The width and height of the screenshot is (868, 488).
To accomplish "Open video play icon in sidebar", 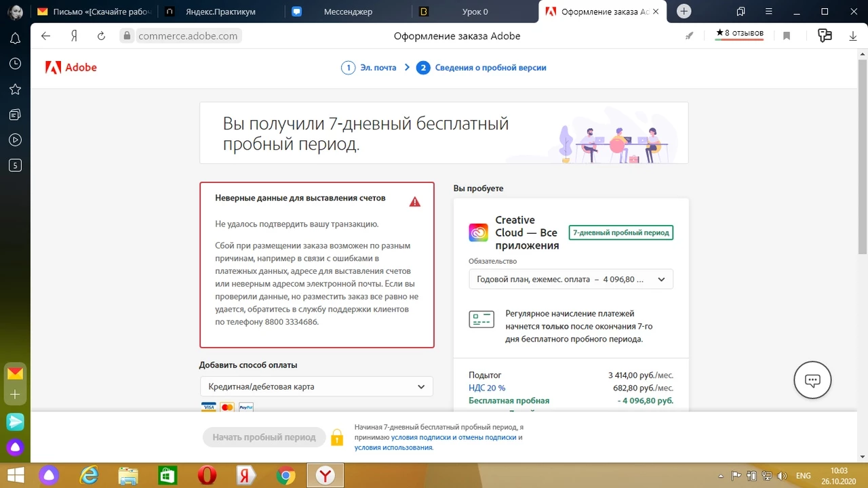I will 15,140.
